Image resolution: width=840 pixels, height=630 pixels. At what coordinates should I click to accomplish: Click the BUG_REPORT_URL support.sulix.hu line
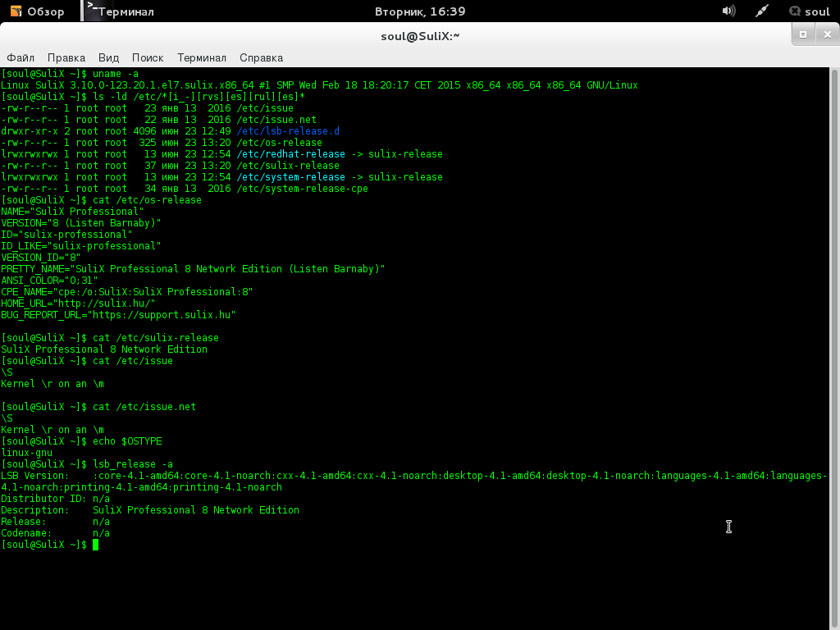pyautogui.click(x=118, y=315)
